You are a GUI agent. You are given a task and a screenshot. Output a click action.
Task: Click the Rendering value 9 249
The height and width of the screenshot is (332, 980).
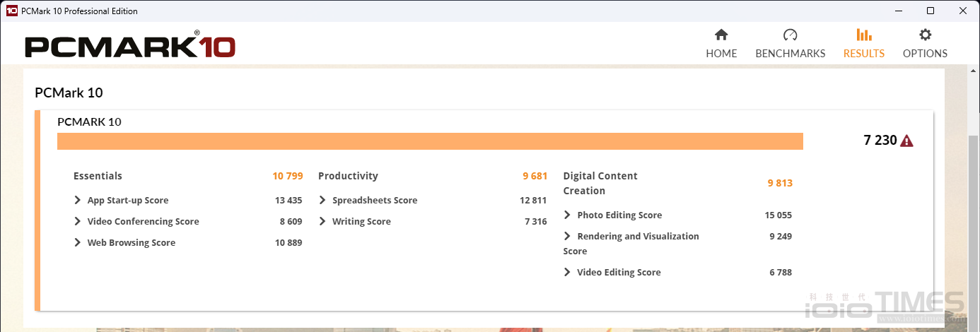pyautogui.click(x=781, y=237)
